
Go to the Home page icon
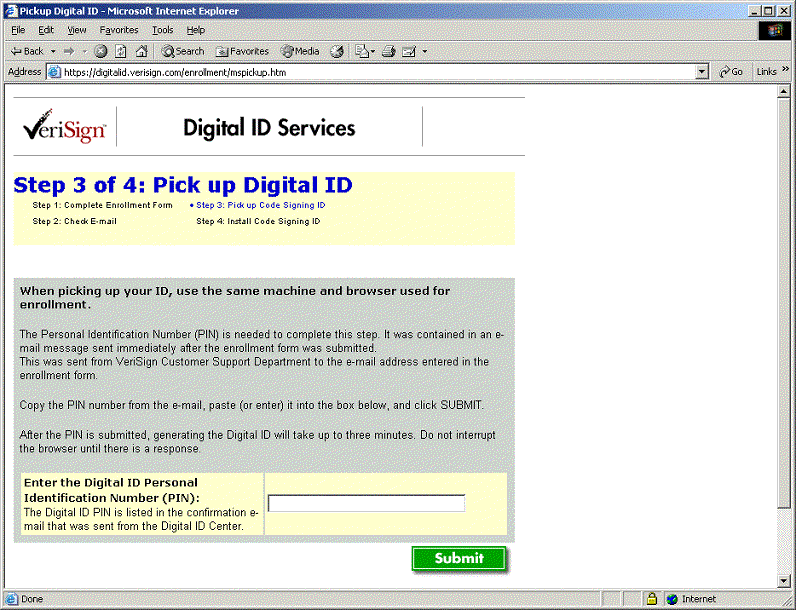142,51
